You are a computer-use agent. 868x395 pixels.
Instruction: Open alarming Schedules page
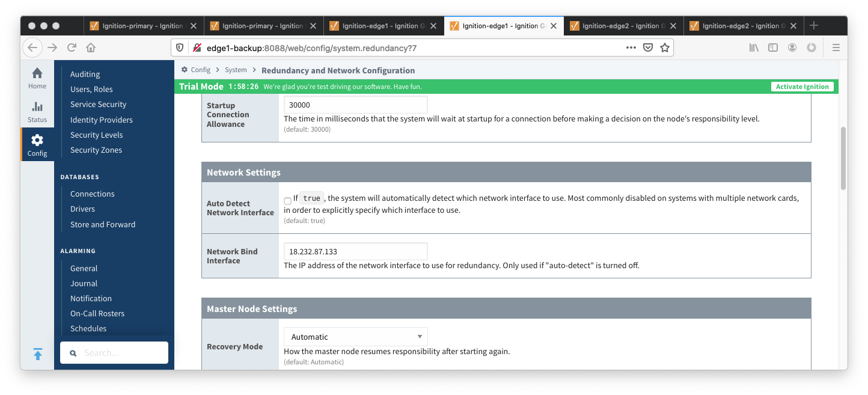click(88, 328)
